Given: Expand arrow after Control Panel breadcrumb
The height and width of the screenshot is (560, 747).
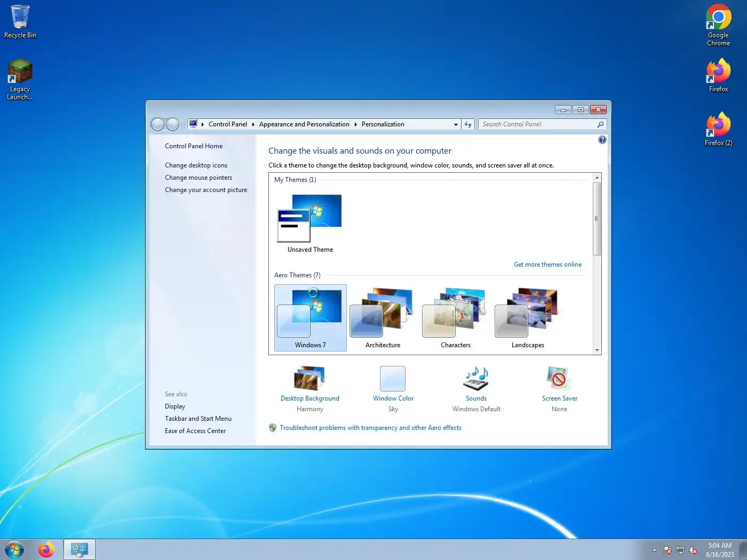Looking at the screenshot, I should click(253, 124).
